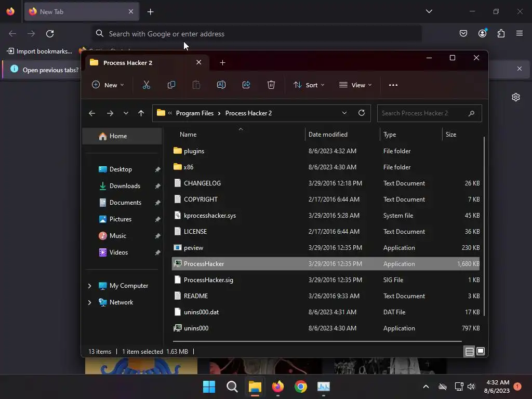The image size is (532, 399).
Task: Expand the address bar history dropdown
Action: tap(344, 113)
